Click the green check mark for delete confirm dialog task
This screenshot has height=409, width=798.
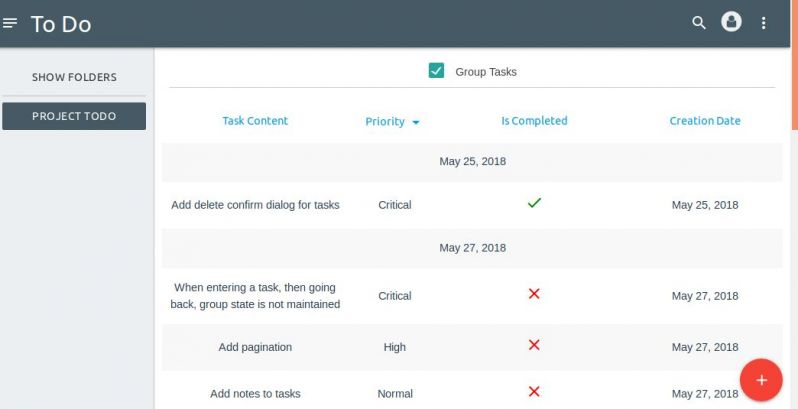534,203
